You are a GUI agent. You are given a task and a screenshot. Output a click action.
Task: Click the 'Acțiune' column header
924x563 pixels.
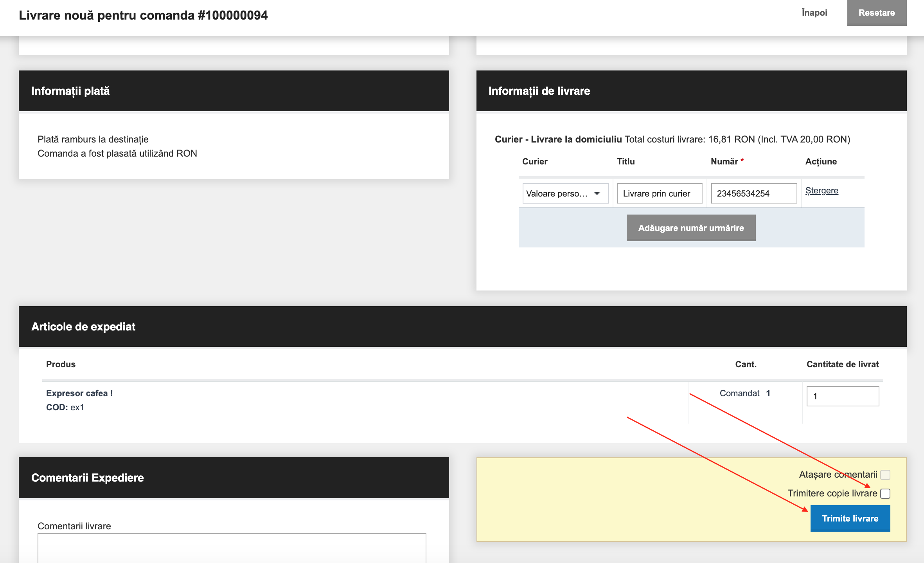(821, 161)
